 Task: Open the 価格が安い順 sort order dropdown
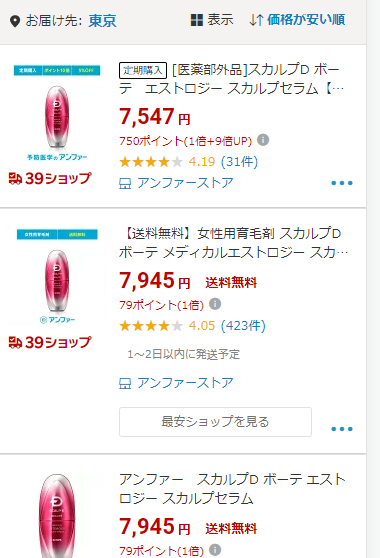point(306,20)
